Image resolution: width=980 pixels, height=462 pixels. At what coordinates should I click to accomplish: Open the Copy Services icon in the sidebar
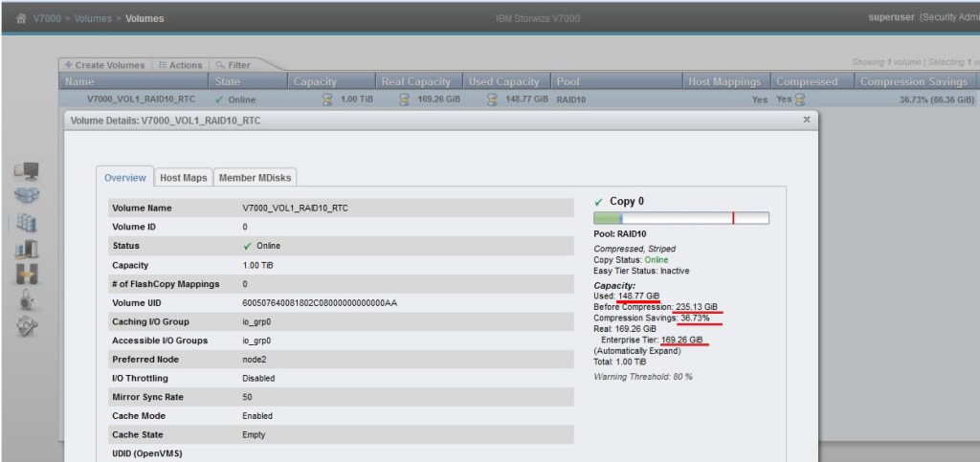(x=27, y=275)
